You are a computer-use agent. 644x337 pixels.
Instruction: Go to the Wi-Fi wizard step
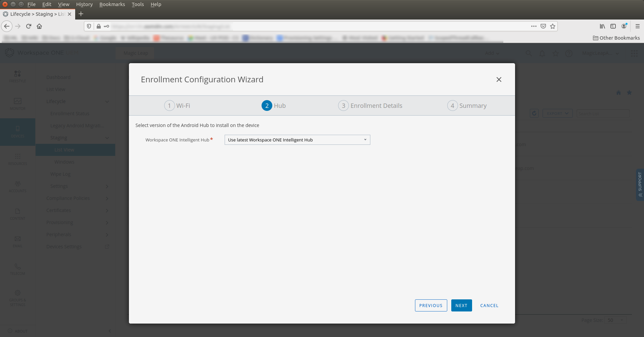177,106
